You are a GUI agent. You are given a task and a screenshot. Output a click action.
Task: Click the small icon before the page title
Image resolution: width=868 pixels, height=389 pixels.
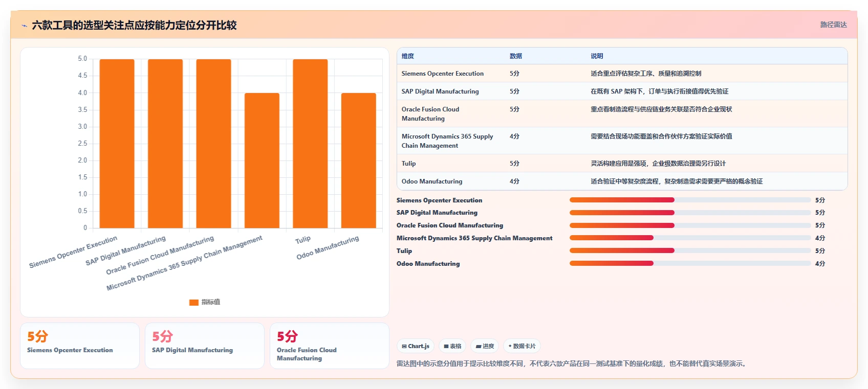pos(25,26)
